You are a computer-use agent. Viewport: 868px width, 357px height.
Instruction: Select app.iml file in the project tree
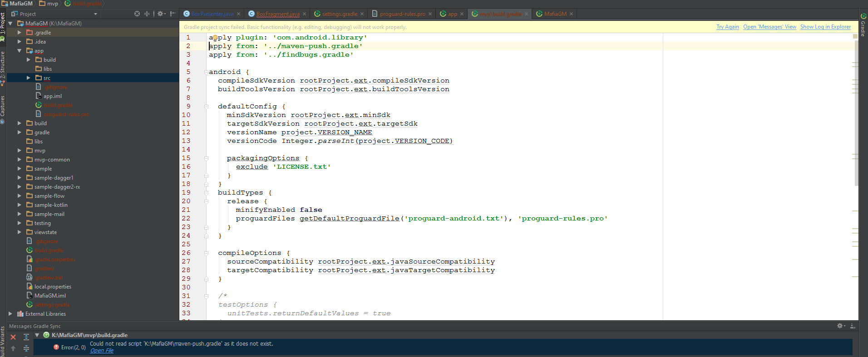pyautogui.click(x=53, y=96)
